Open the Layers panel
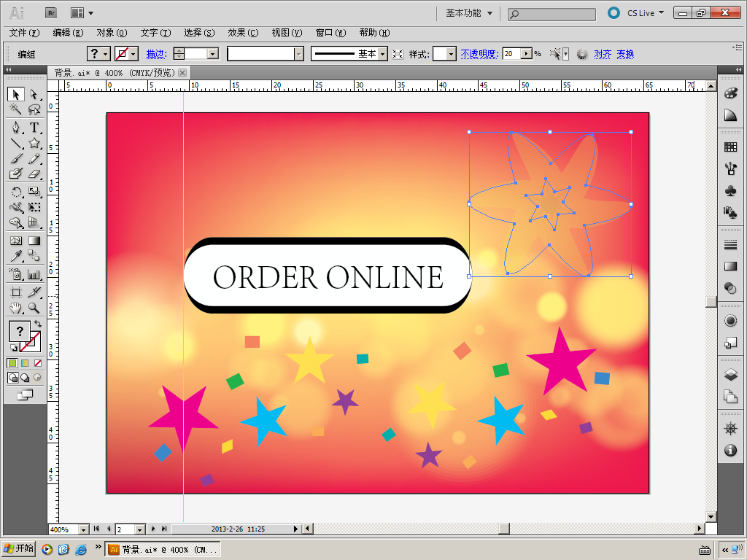Viewport: 747px width, 560px height. (730, 374)
